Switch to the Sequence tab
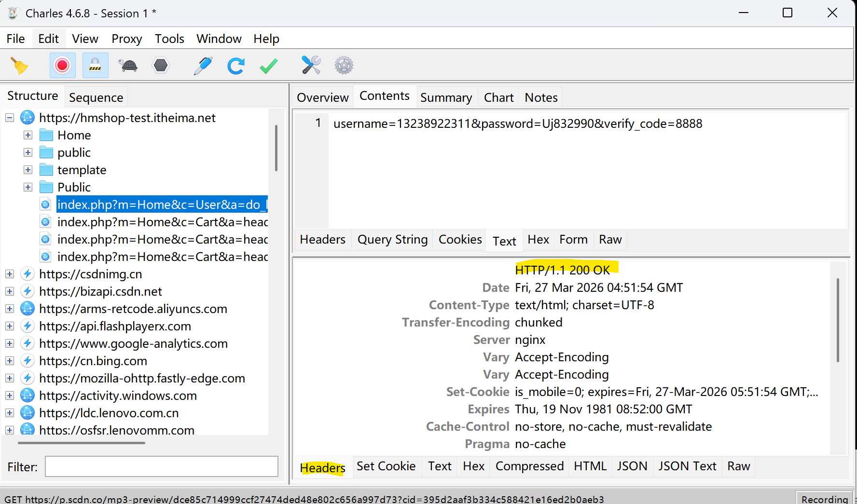The width and height of the screenshot is (857, 504). pos(96,97)
